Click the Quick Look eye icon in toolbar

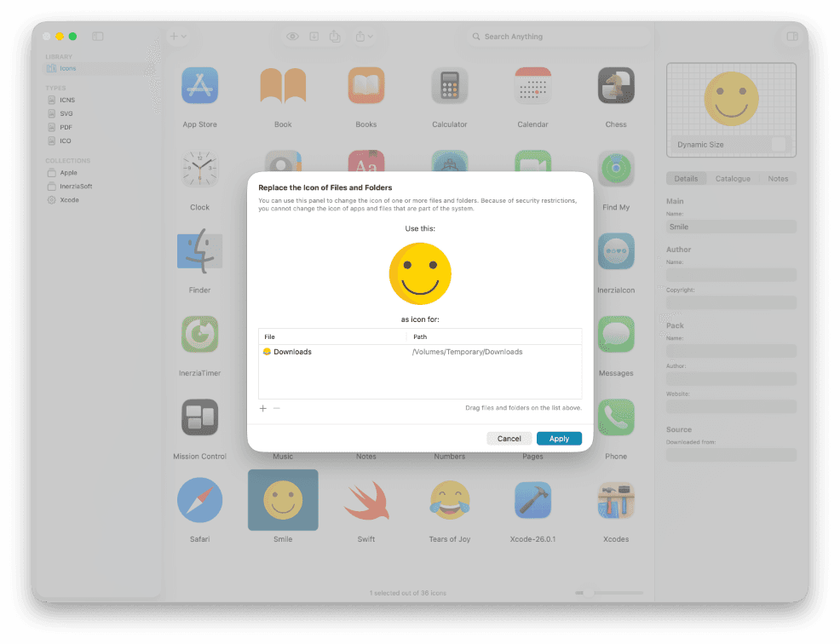[292, 37]
